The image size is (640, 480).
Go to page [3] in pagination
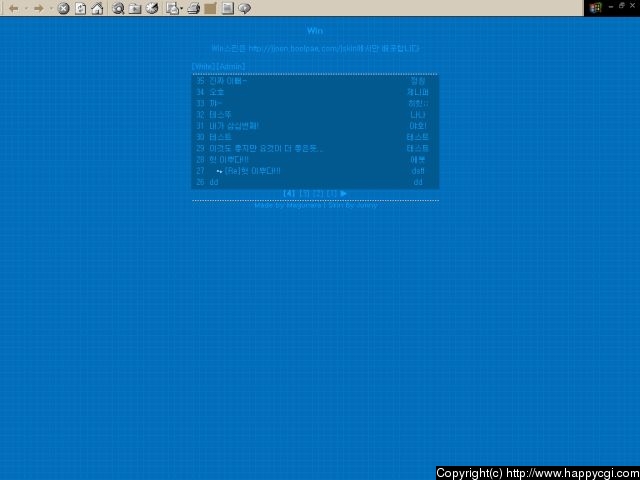304,193
